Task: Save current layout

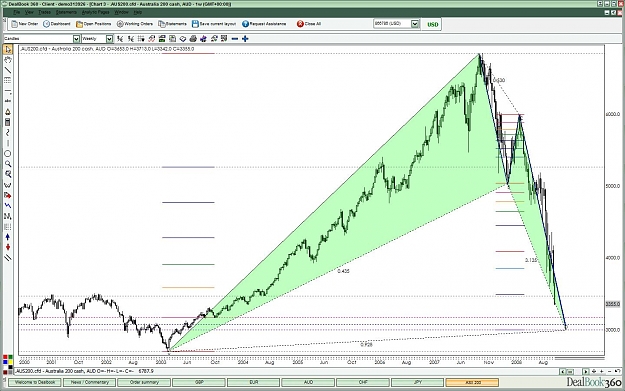Action: click(214, 24)
